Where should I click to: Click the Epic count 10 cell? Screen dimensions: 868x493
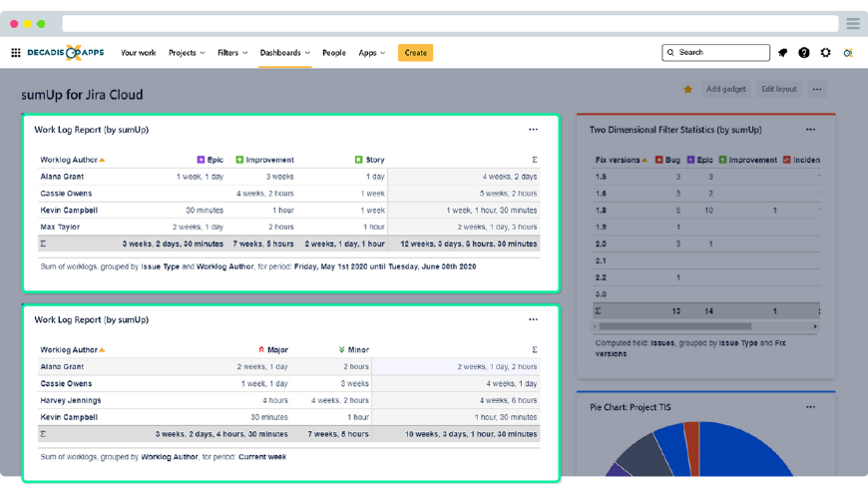click(x=708, y=211)
